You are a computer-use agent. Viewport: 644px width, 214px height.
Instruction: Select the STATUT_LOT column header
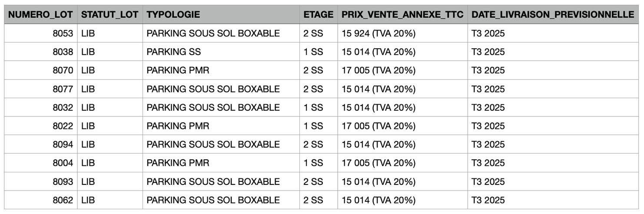[x=110, y=14]
